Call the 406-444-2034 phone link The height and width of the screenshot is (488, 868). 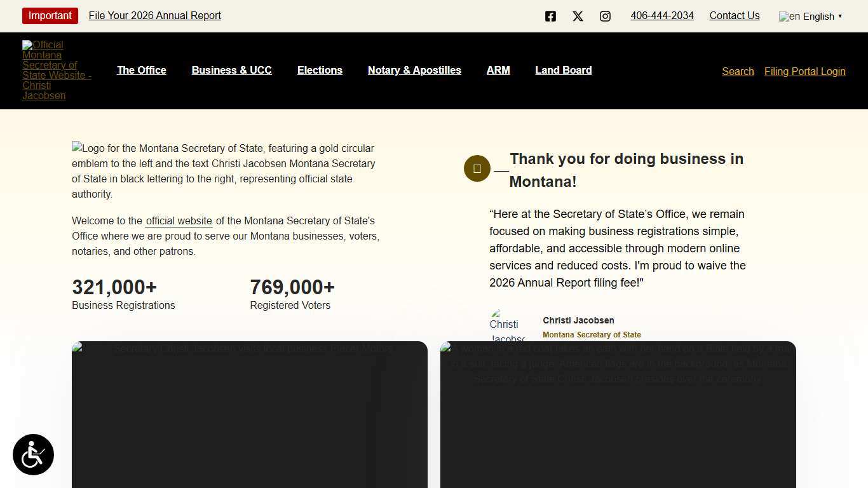click(x=662, y=15)
